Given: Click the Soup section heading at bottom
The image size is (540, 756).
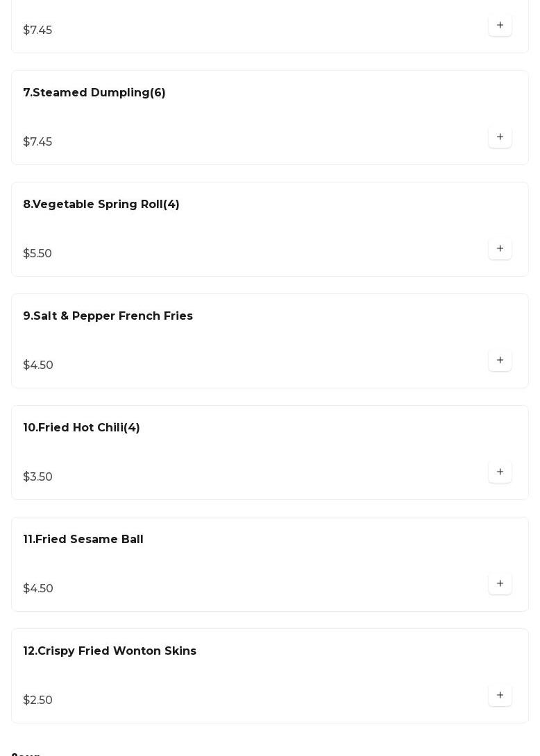Looking at the screenshot, I should (x=26, y=753).
